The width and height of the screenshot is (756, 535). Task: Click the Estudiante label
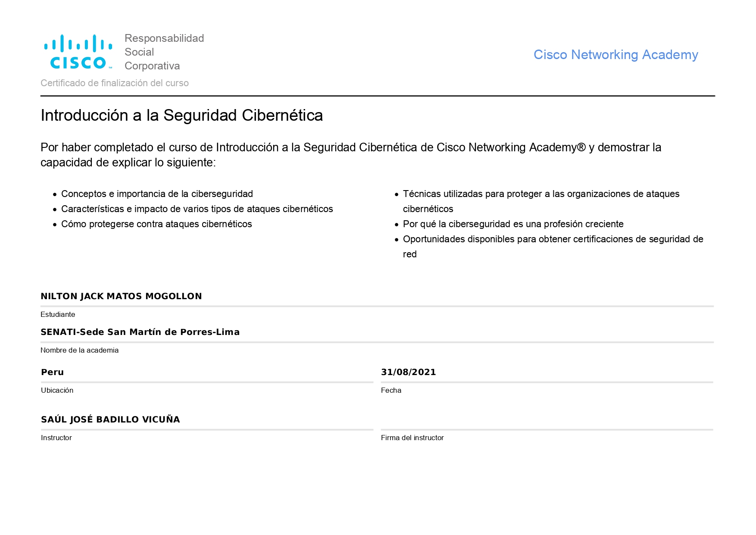pyautogui.click(x=58, y=314)
